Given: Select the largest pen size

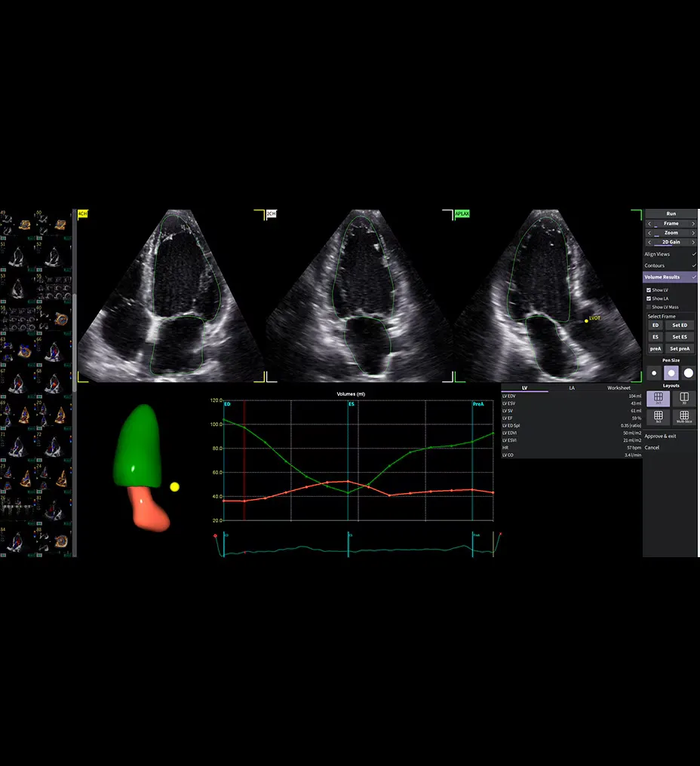Looking at the screenshot, I should [x=688, y=373].
